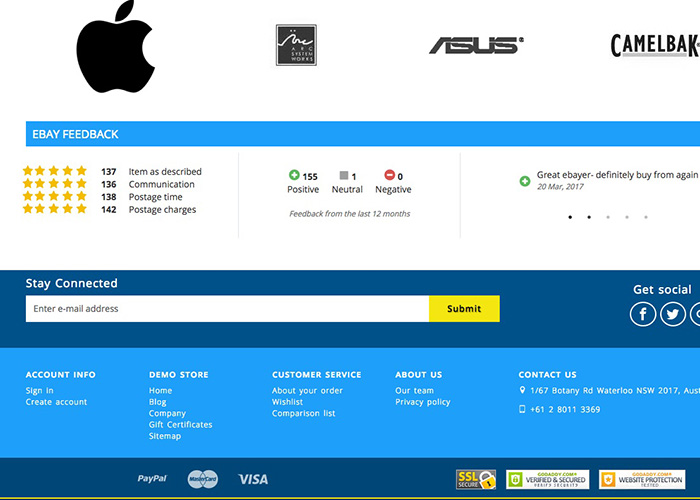Click the Communication star rating
This screenshot has height=500, width=700.
(x=54, y=183)
